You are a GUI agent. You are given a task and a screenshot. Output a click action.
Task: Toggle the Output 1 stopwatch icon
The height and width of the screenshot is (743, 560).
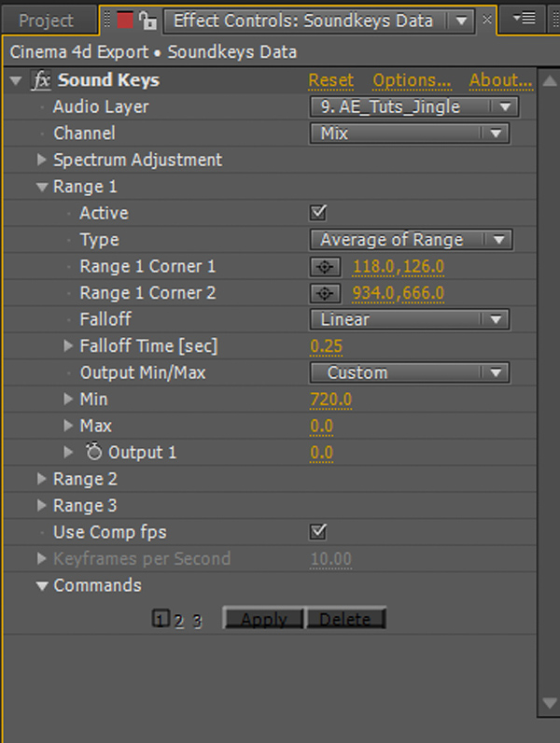94,452
